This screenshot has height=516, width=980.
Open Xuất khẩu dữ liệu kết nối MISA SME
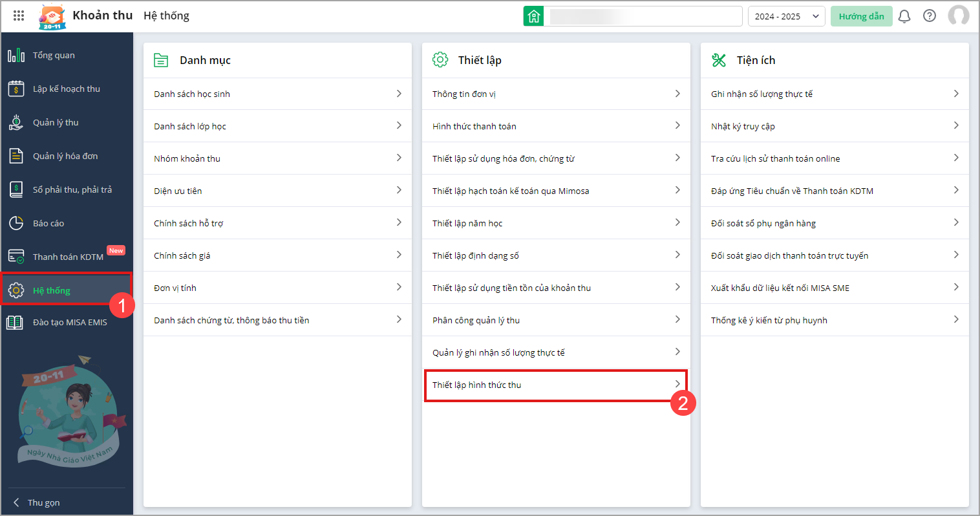click(x=835, y=288)
